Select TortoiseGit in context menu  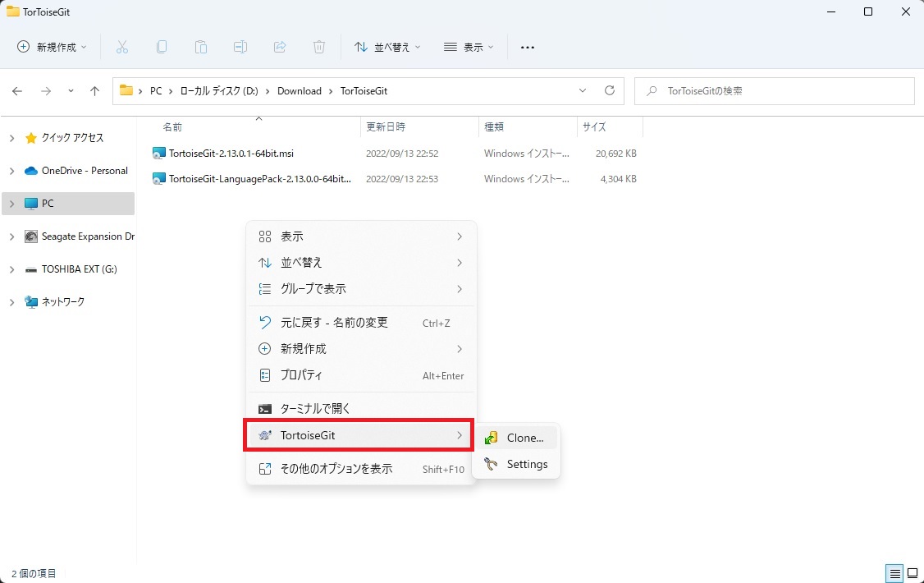point(360,436)
